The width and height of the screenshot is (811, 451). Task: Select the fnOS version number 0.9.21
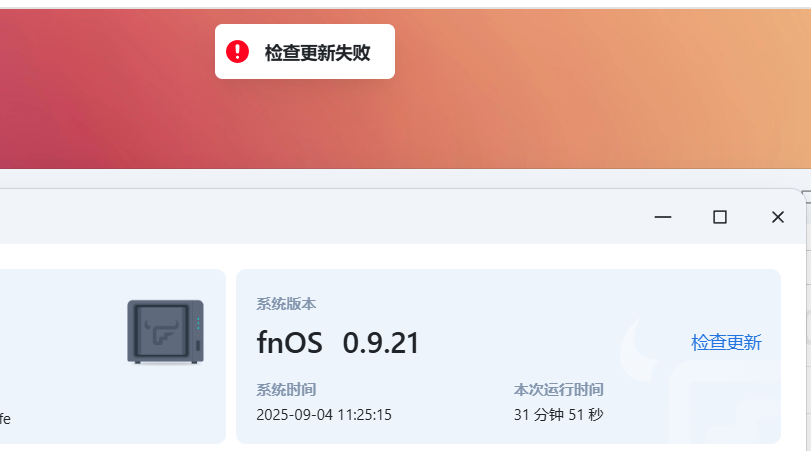[381, 343]
